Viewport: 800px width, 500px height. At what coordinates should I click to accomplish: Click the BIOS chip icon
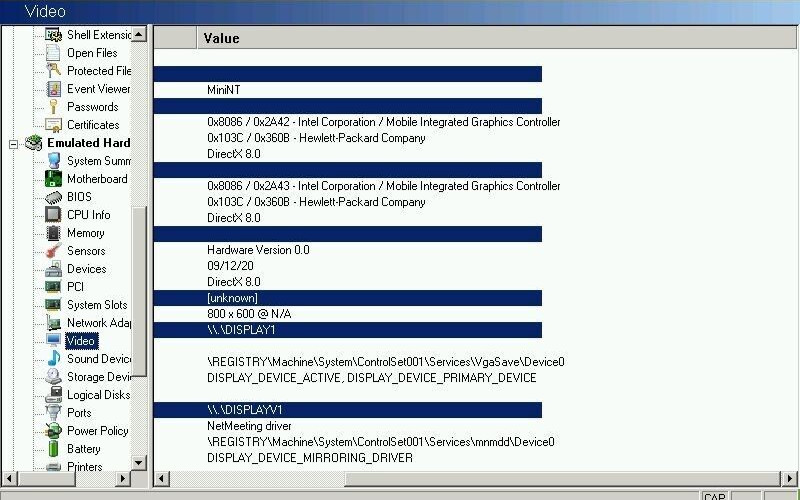53,197
